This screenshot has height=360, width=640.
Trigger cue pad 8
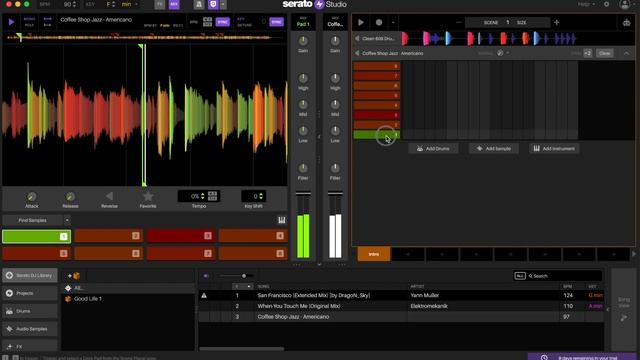click(x=253, y=253)
